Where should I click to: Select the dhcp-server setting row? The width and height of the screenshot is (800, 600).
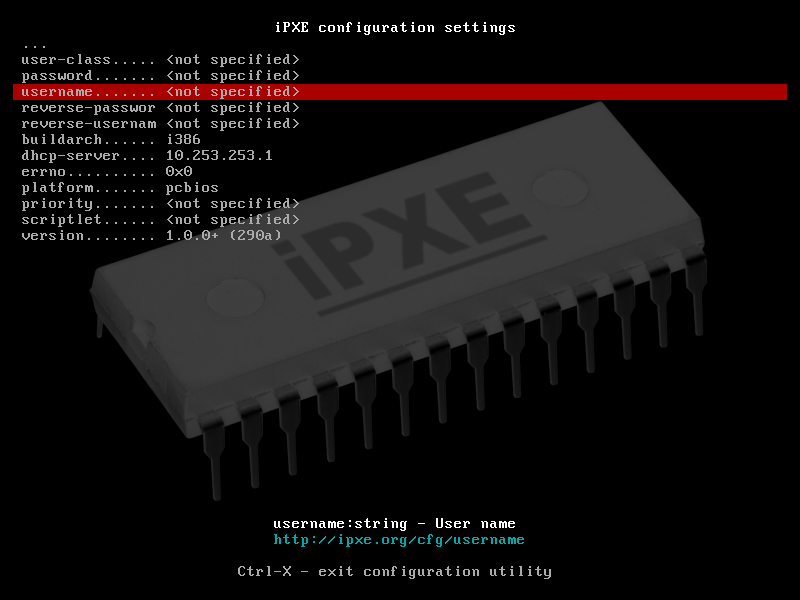tap(146, 156)
